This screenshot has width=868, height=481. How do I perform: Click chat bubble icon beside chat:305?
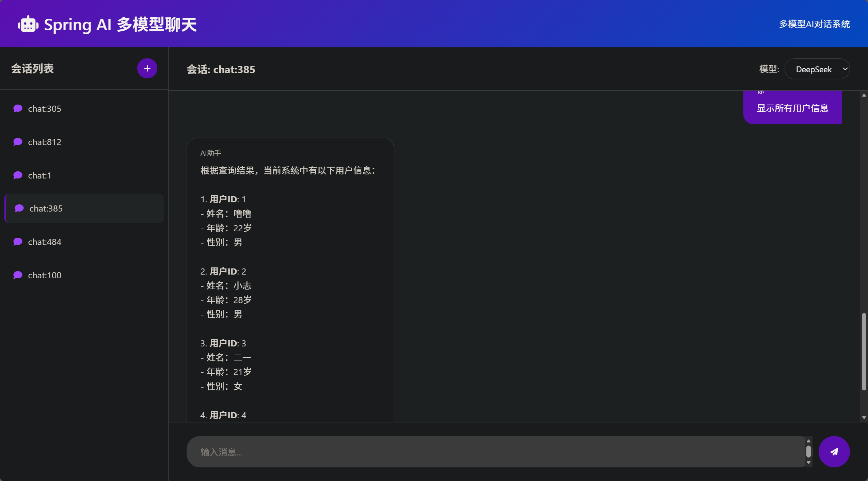[18, 109]
